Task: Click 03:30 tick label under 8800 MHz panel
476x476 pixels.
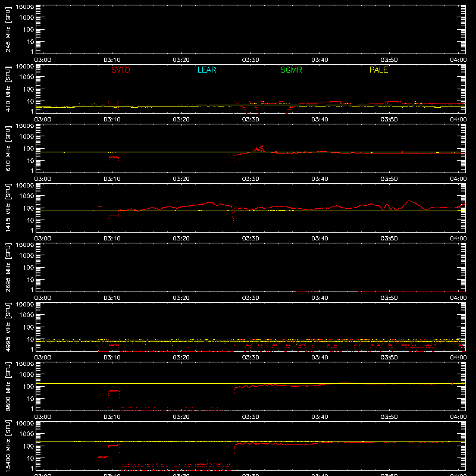Action: tap(250, 417)
